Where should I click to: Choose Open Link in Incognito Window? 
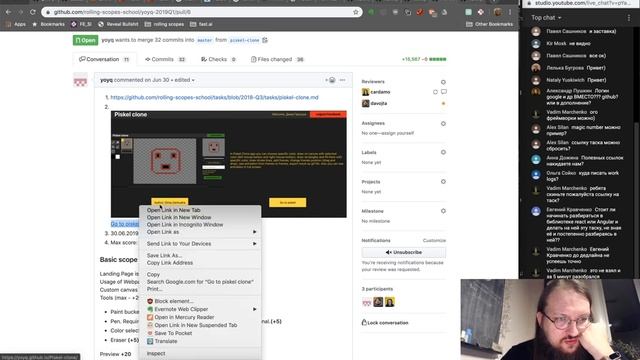200,225
